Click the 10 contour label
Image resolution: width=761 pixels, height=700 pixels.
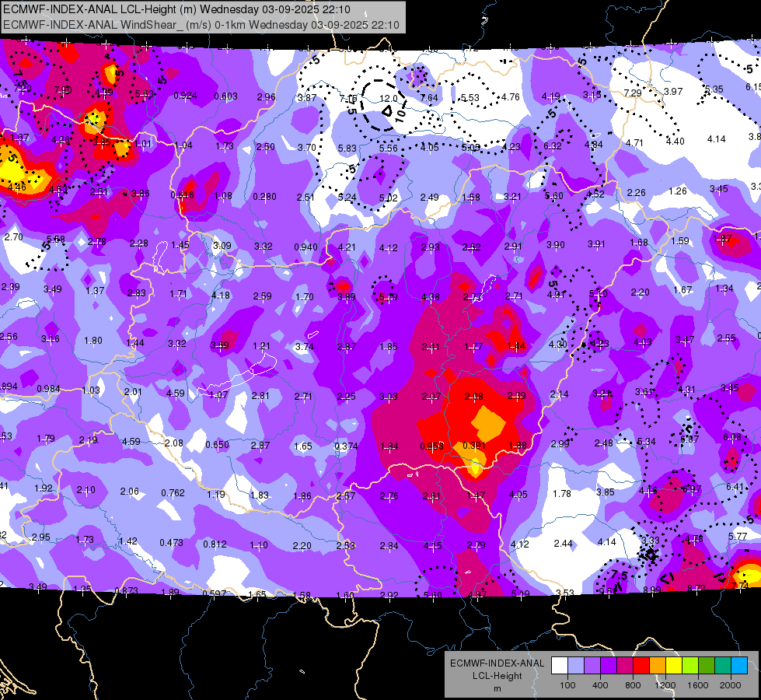400,115
